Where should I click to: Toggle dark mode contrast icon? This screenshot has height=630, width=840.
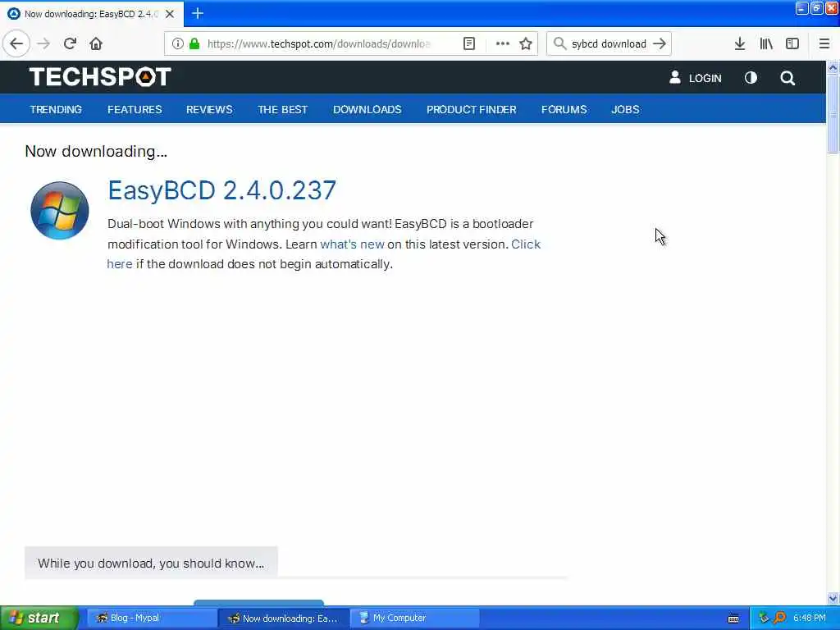tap(751, 78)
